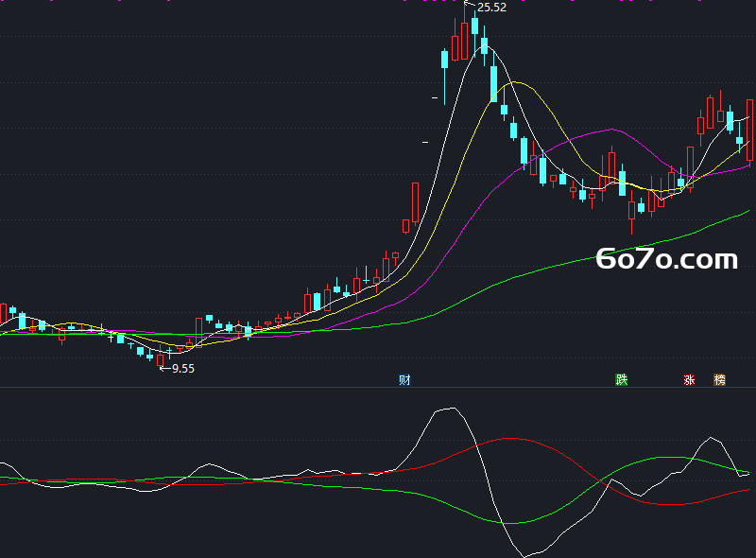Click the 6o7o.com watermark text

[x=667, y=259]
